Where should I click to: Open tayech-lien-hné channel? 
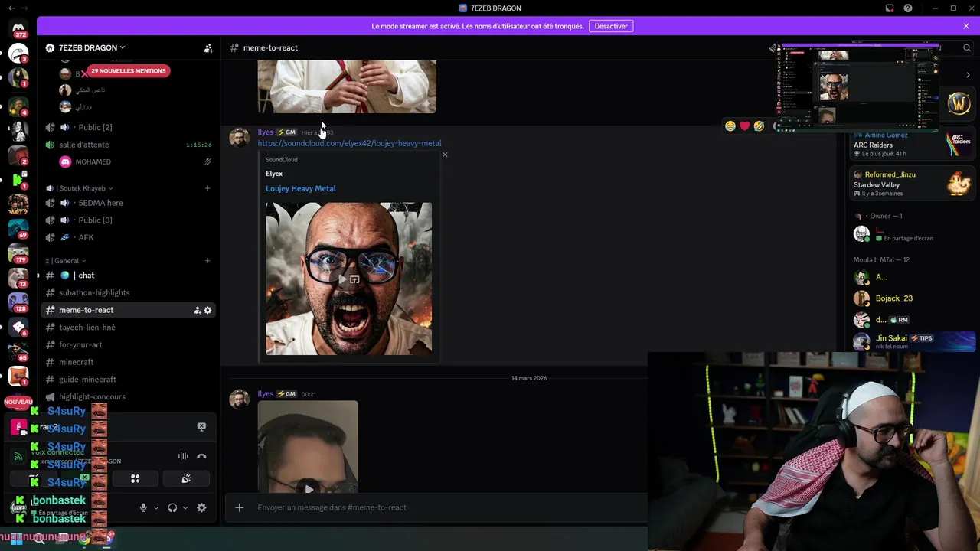coord(128,328)
